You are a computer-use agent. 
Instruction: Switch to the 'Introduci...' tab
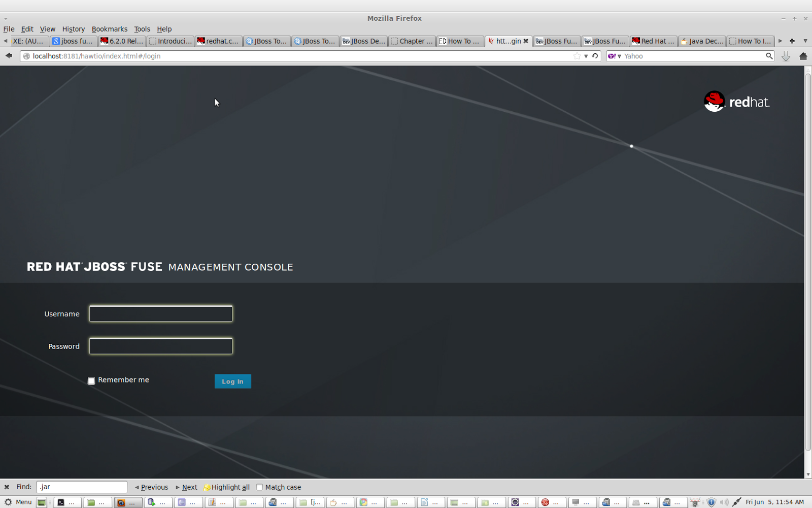point(171,41)
